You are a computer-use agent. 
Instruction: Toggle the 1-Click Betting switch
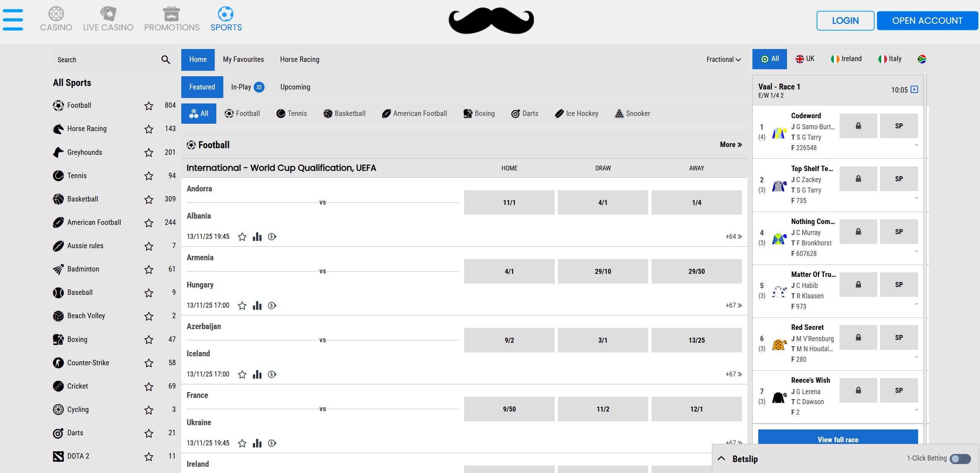(960, 459)
